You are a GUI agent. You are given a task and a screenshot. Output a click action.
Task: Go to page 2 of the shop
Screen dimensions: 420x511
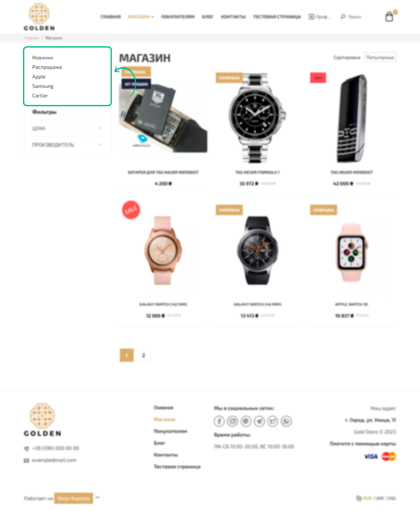143,355
